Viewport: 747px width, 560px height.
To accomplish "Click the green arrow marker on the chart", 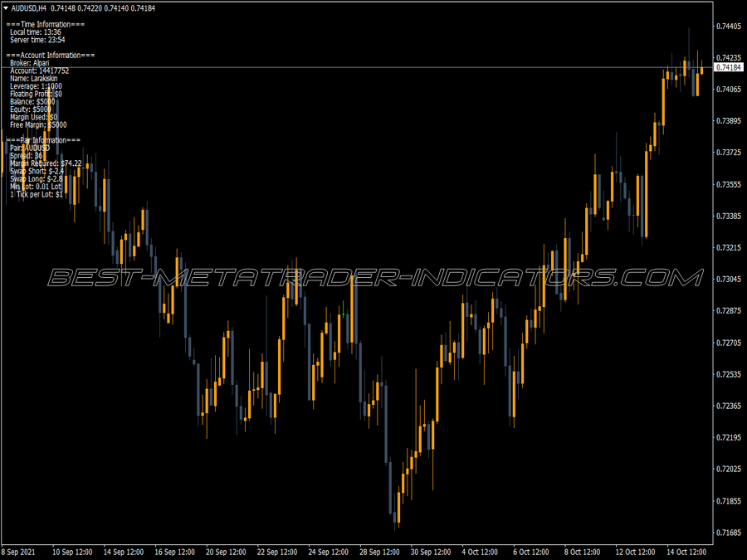I will coord(344,309).
